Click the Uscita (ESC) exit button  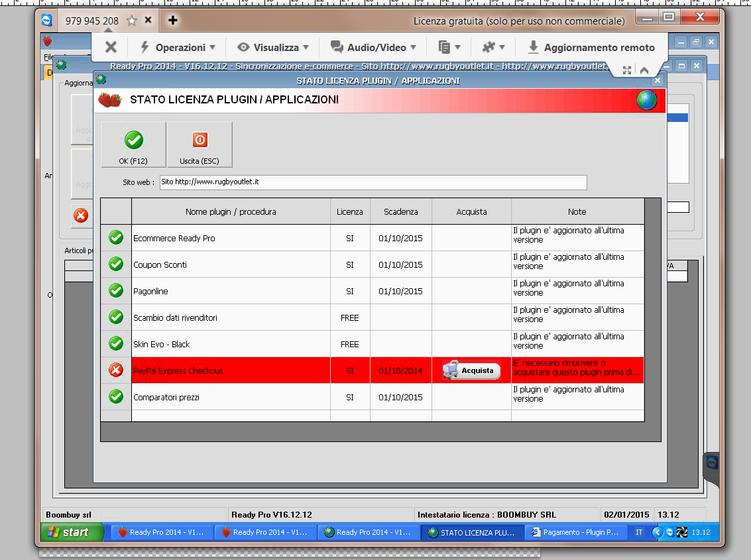pos(200,144)
